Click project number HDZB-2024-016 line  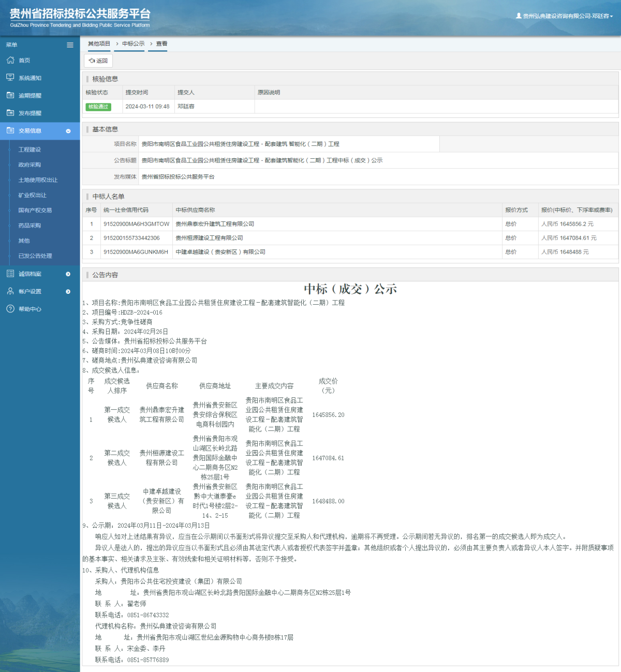point(122,312)
